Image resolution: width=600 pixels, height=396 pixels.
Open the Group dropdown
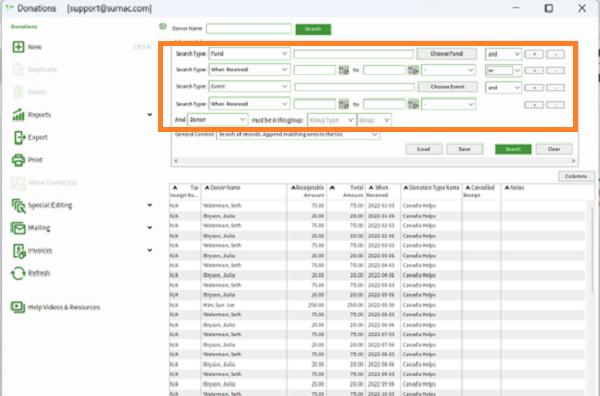coord(374,120)
